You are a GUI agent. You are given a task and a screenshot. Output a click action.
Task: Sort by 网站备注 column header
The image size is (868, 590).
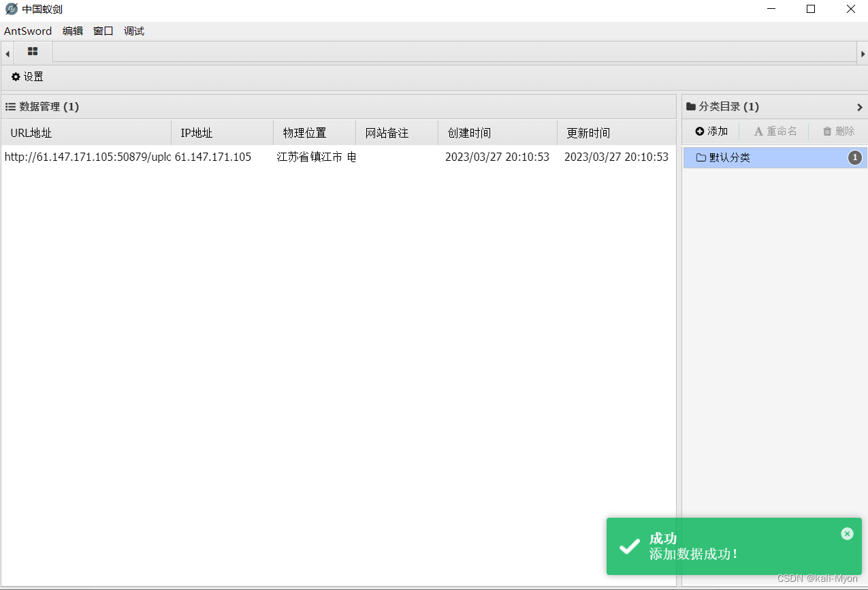[x=397, y=133]
